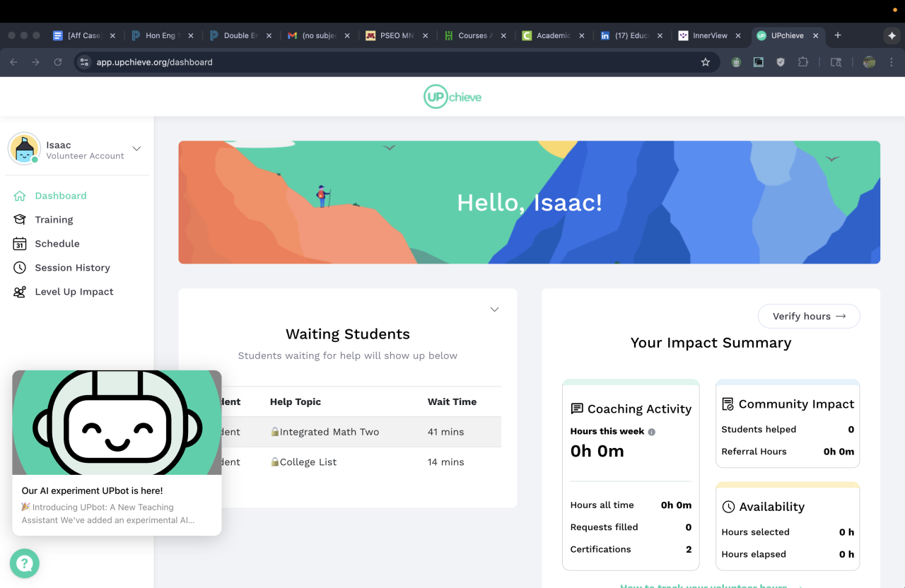The image size is (905, 588).
Task: Switch to the Academic tab
Action: pyautogui.click(x=553, y=35)
